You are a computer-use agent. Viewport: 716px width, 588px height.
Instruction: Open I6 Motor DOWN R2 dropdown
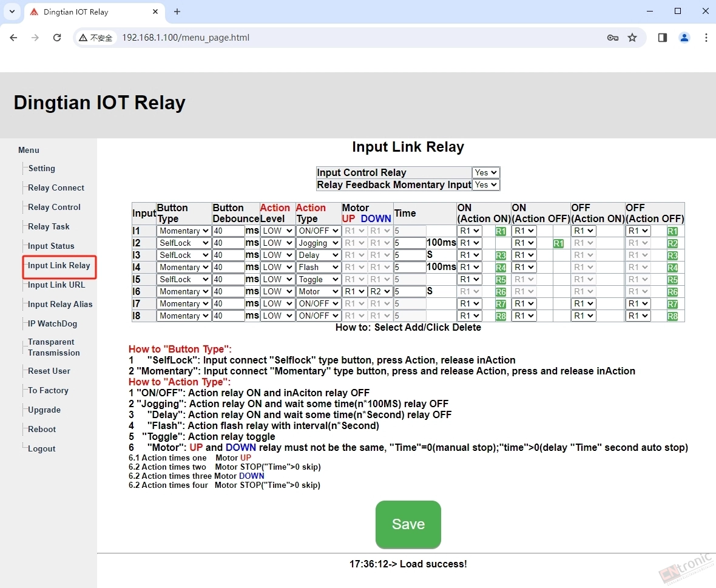click(x=380, y=291)
